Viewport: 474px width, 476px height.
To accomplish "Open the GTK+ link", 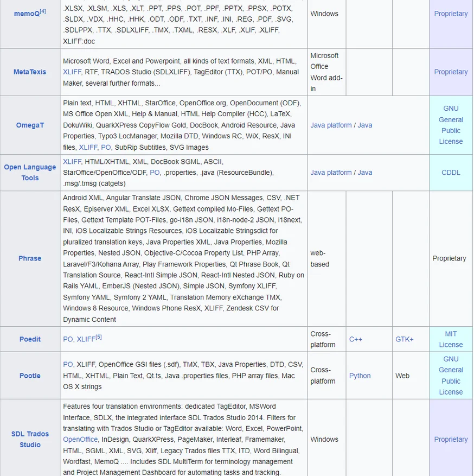I will point(404,339).
